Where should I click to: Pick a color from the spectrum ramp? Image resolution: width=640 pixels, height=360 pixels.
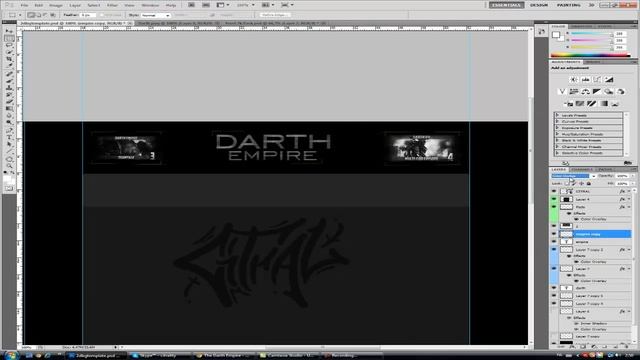click(590, 55)
